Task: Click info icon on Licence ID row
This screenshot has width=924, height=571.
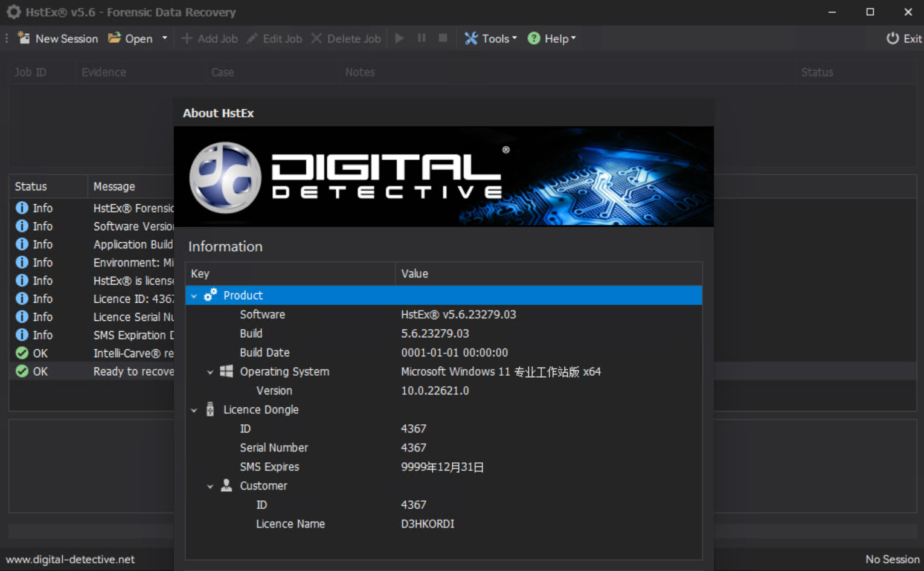Action: point(22,298)
